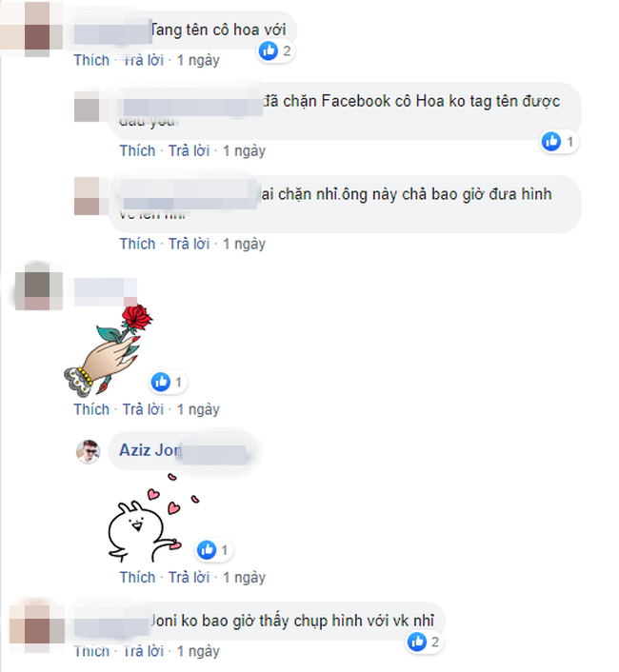The width and height of the screenshot is (619, 672).
Task: Click like reaction icon beside bunny sticker
Action: (x=207, y=549)
